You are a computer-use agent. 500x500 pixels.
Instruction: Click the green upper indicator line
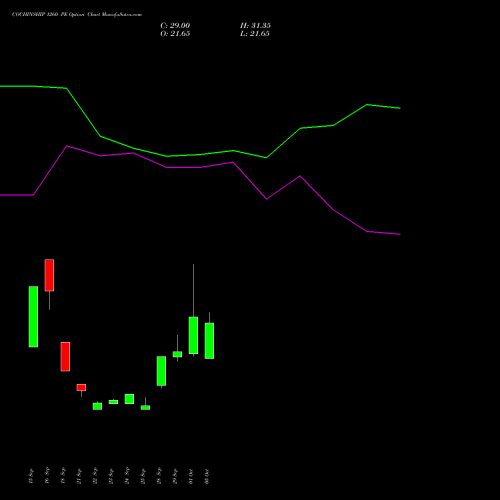[x=200, y=154]
